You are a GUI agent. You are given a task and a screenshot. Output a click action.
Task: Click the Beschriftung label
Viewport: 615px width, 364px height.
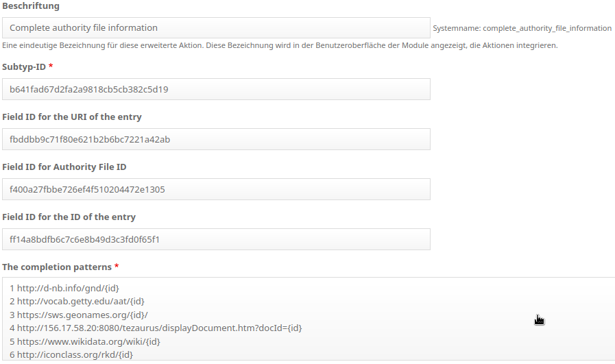point(31,6)
